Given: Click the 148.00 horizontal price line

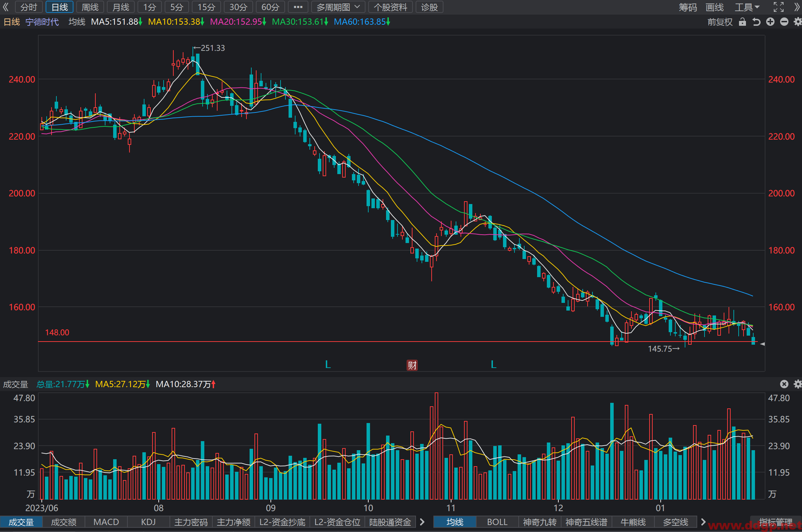Looking at the screenshot, I should (400, 342).
